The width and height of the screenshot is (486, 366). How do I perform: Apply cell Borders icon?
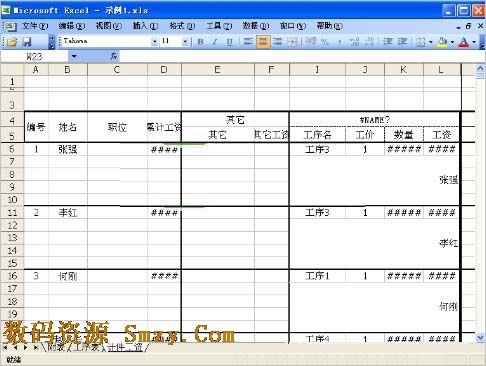(421, 42)
